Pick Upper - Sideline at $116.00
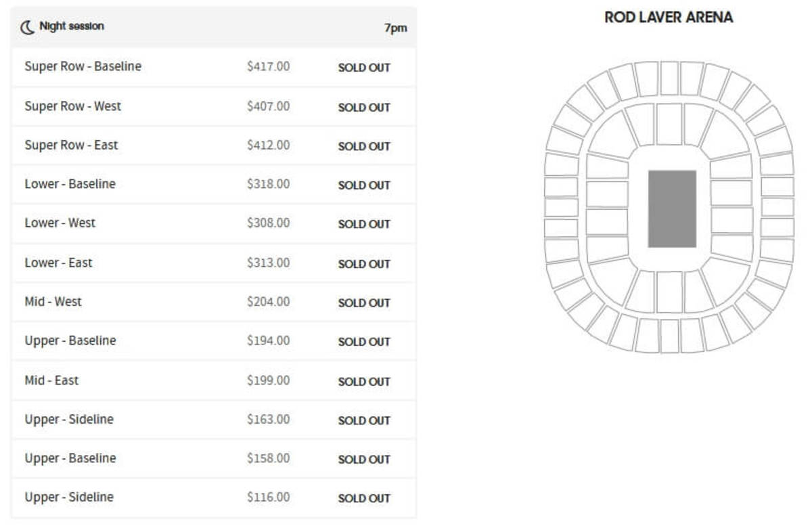Viewport: 812px width, 528px height. [213, 498]
